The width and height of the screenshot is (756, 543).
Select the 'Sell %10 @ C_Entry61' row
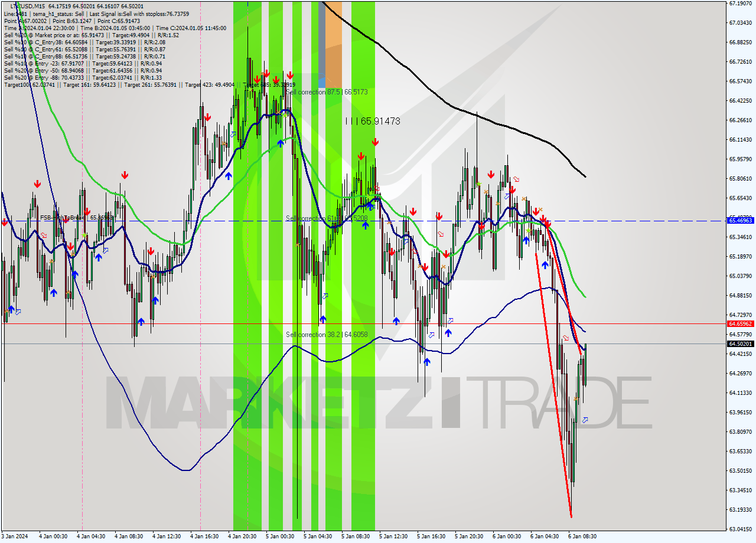[84, 49]
